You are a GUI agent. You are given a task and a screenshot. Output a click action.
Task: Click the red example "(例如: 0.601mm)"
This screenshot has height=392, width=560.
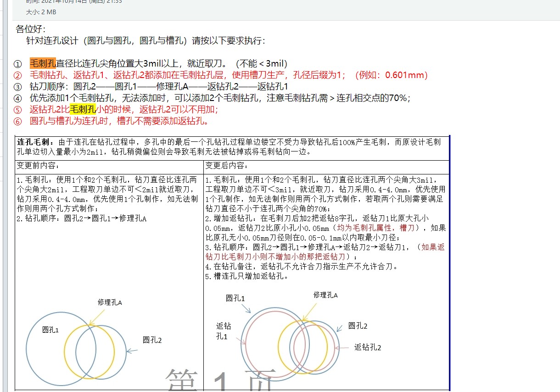(x=392, y=75)
